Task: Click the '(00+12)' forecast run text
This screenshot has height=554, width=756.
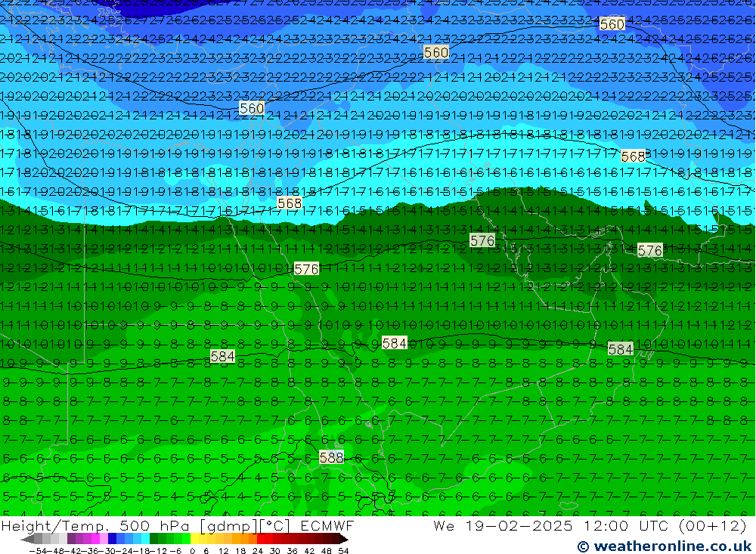Action: point(713,525)
